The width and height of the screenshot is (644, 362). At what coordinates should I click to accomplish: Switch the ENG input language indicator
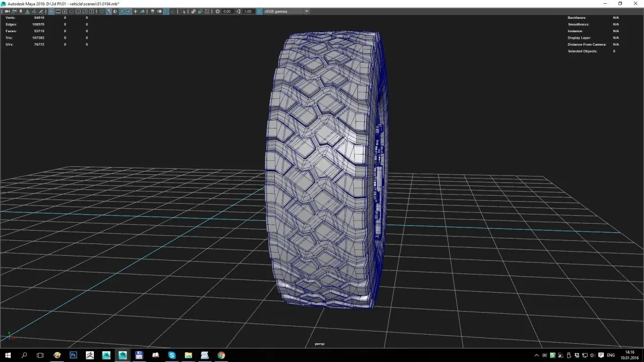(611, 355)
